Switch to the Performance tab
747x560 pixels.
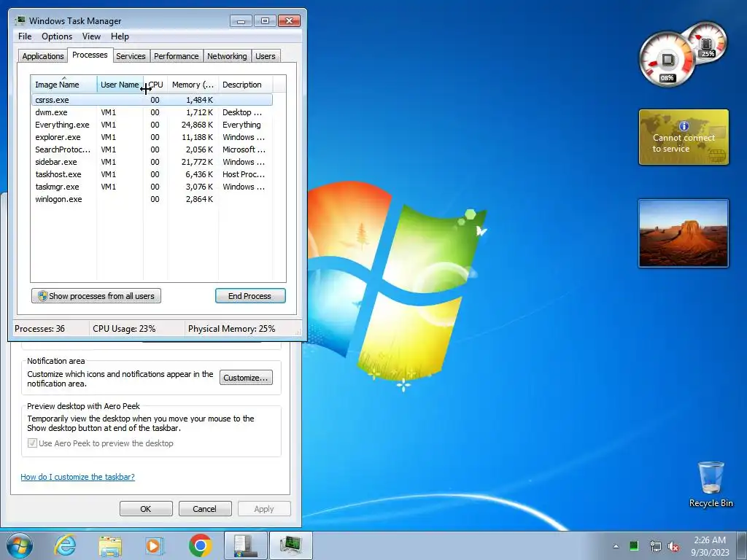(176, 55)
